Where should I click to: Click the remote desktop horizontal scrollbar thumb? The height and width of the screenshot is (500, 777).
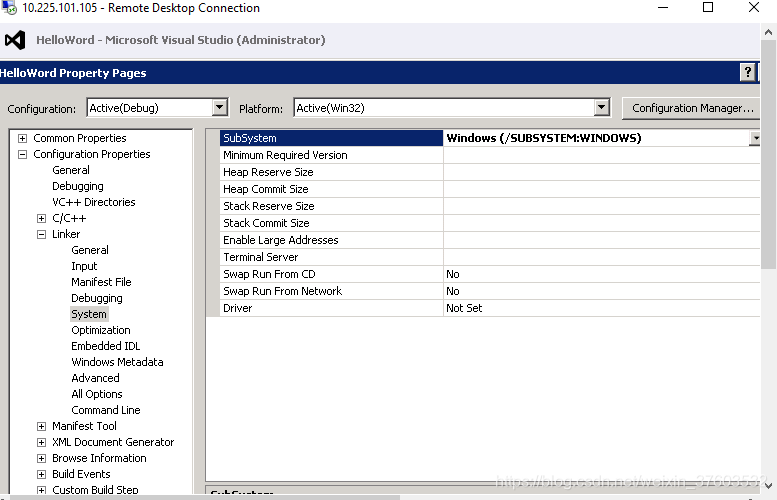point(205,497)
